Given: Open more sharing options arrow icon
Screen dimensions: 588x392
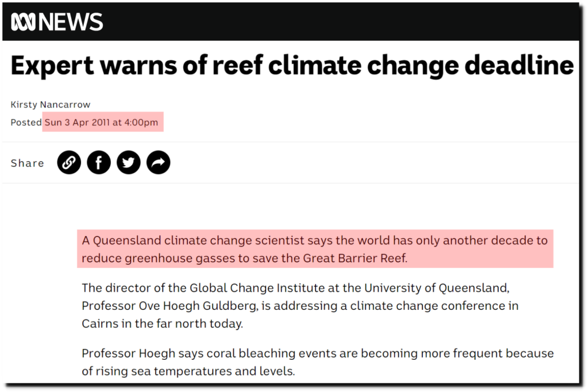Looking at the screenshot, I should tap(158, 162).
